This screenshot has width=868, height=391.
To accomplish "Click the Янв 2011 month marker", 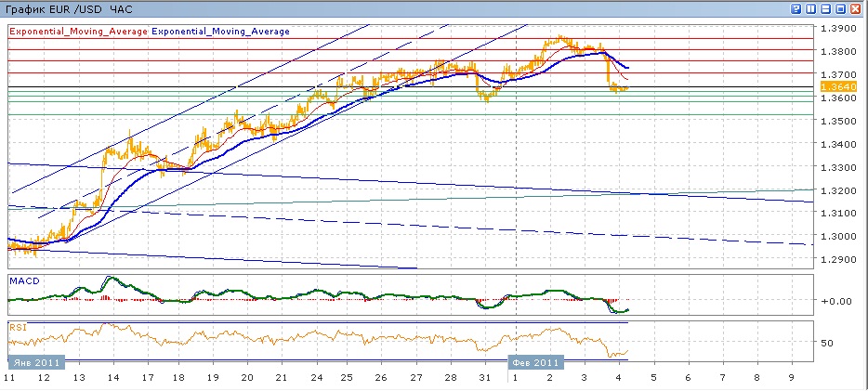I will click(x=36, y=363).
